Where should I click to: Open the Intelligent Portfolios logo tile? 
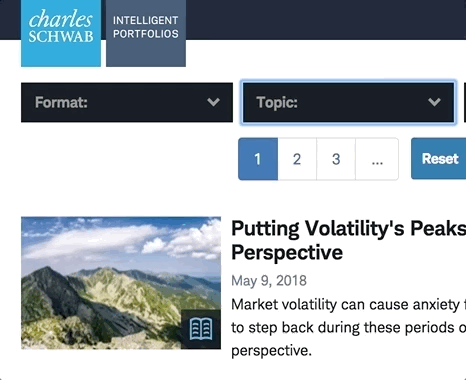click(x=146, y=33)
